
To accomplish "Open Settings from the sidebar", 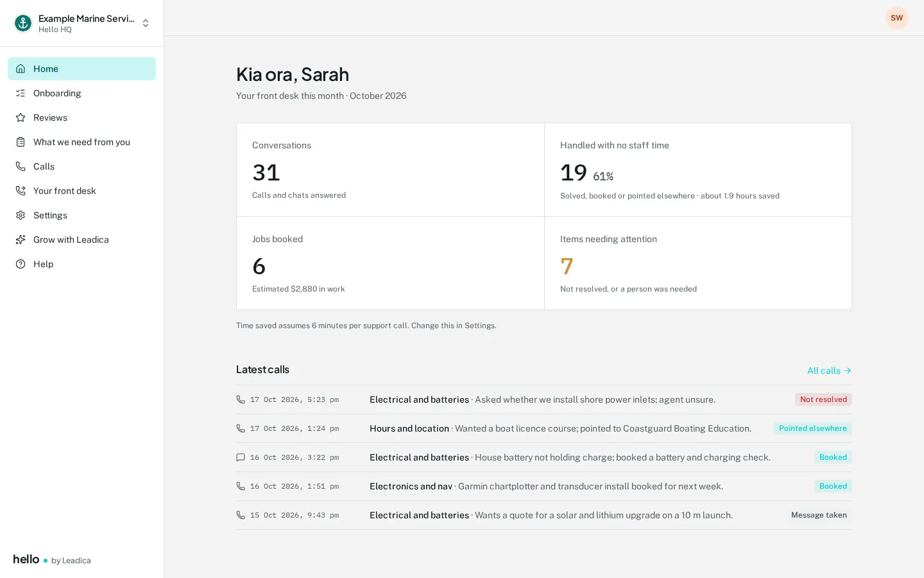I will point(81,215).
